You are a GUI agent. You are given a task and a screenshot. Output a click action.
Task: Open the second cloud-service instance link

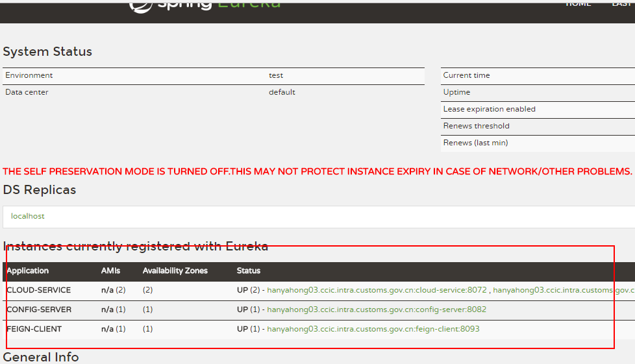click(x=564, y=290)
